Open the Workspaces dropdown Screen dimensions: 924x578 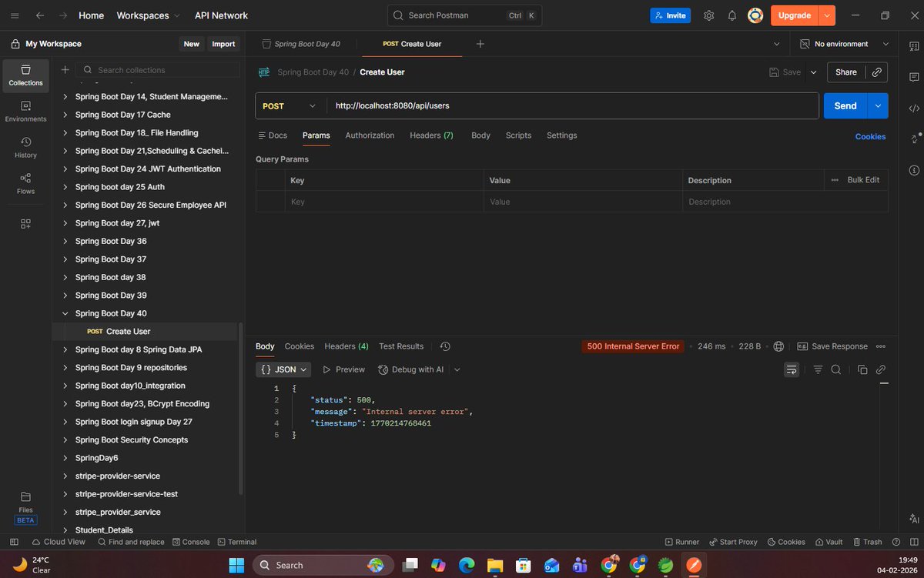149,15
